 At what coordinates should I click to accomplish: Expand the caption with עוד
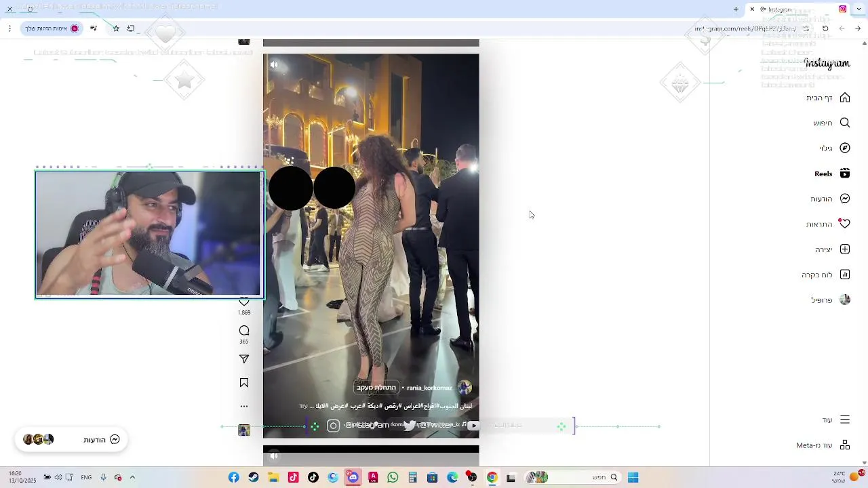click(303, 406)
